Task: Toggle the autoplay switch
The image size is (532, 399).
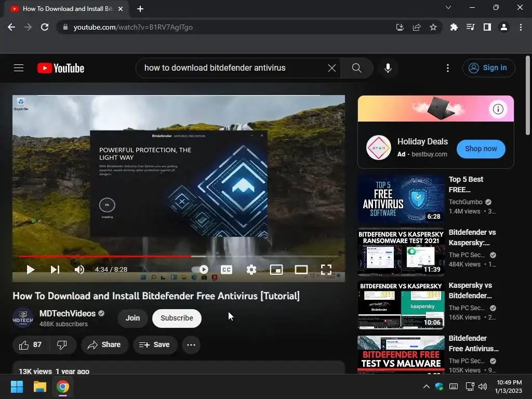Action: coord(200,270)
